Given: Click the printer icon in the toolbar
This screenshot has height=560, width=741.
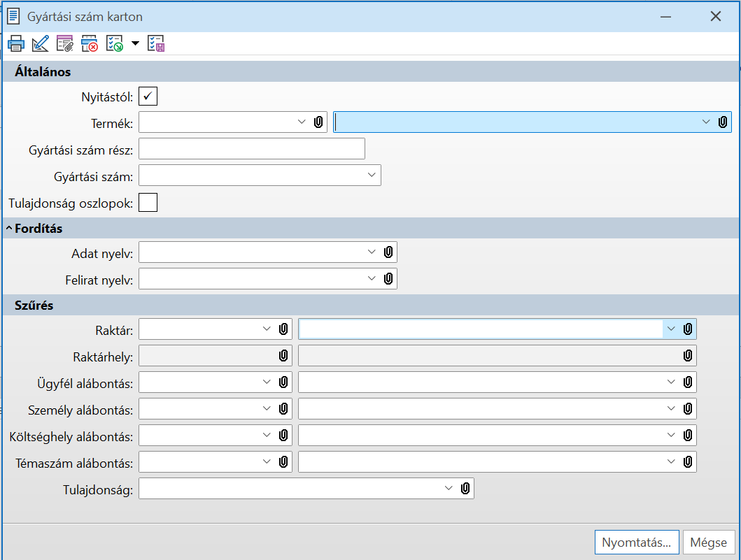Looking at the screenshot, I should 16,44.
